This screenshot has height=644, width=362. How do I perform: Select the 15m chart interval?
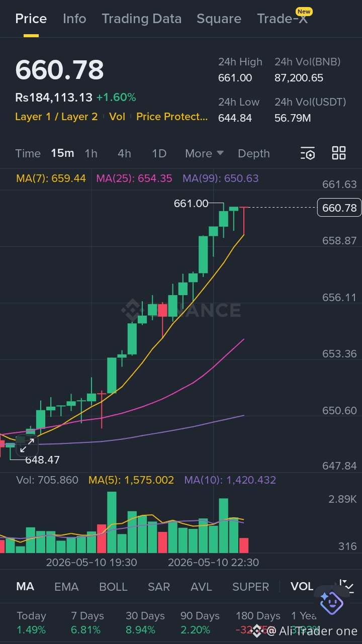point(62,153)
